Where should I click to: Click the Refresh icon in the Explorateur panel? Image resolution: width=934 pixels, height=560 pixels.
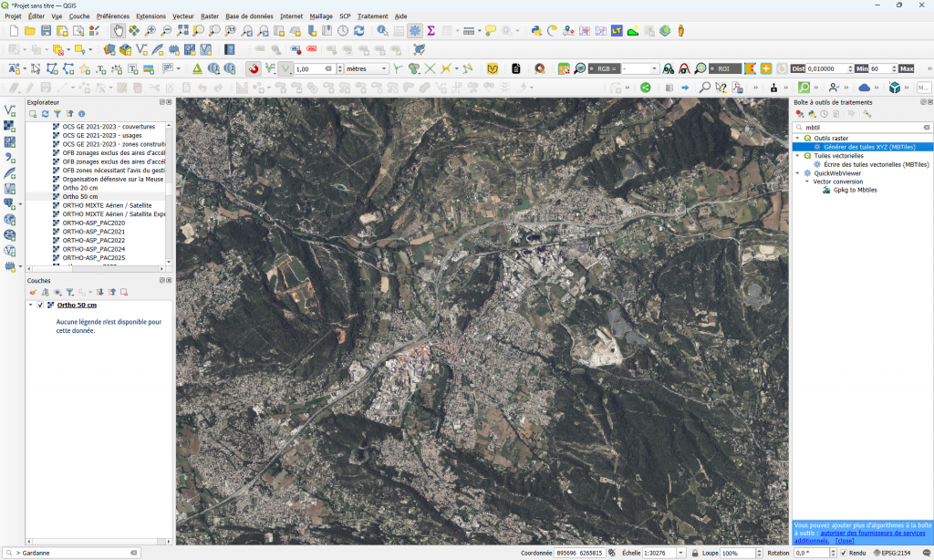(x=45, y=114)
